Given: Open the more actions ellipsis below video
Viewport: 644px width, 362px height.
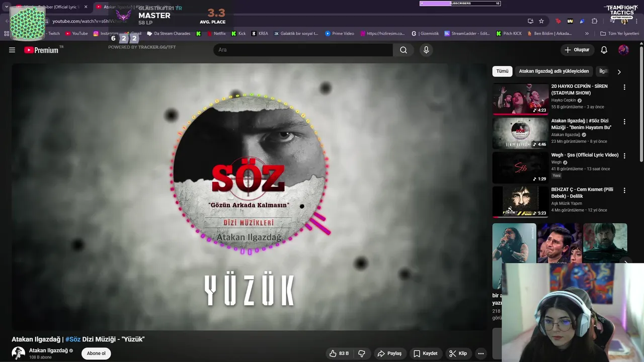Looking at the screenshot, I should (x=481, y=353).
